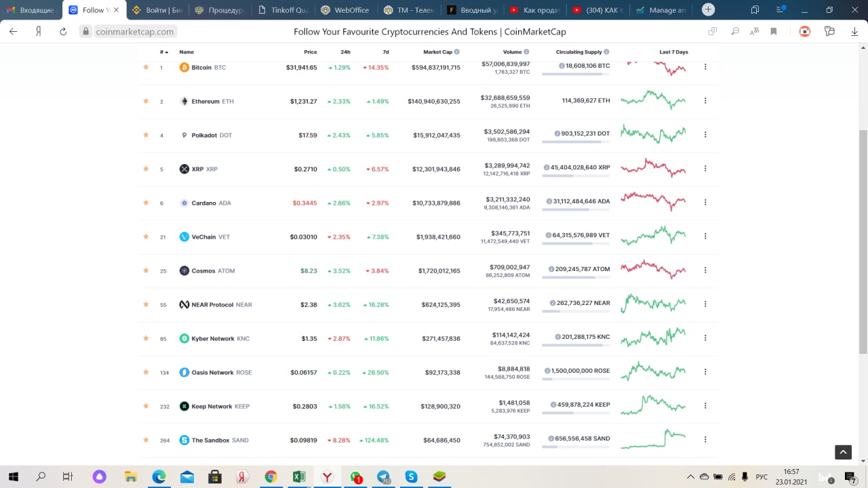Open the Kyber Network row options menu
The height and width of the screenshot is (488, 868).
coord(705,338)
